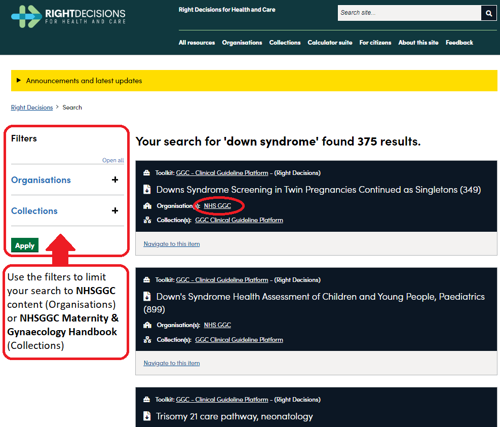
Task: Open Downs Syndrome Screening in Twin Pregnancies title
Action: click(x=319, y=190)
